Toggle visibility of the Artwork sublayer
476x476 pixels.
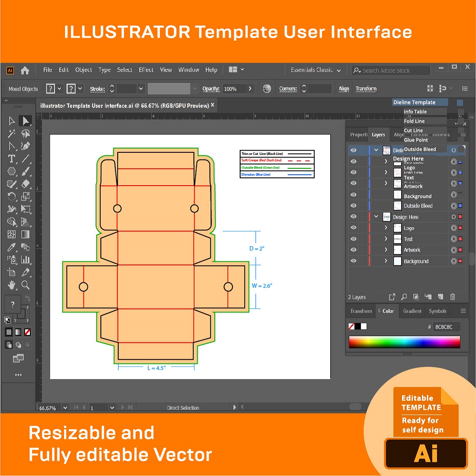click(354, 250)
